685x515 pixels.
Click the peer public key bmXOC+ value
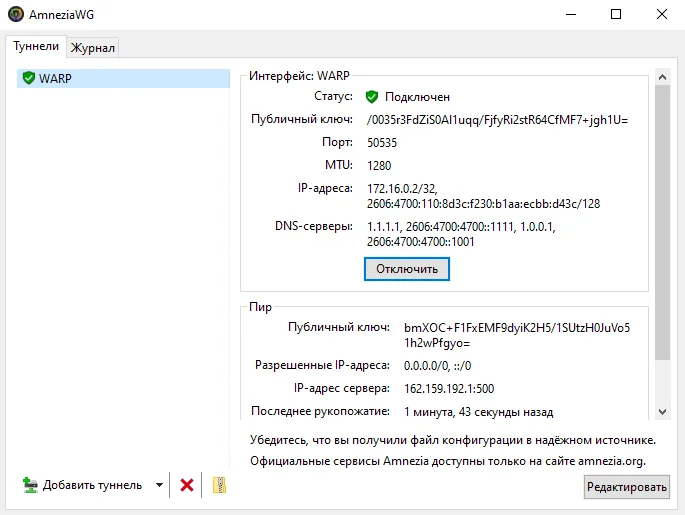point(517,335)
